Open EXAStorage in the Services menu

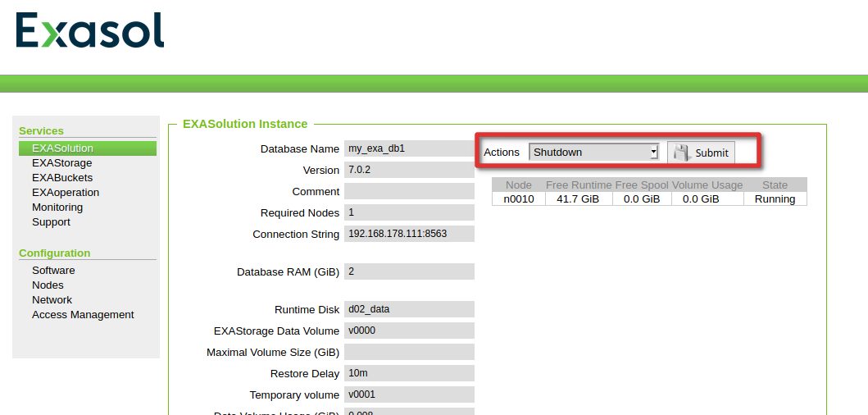click(62, 163)
